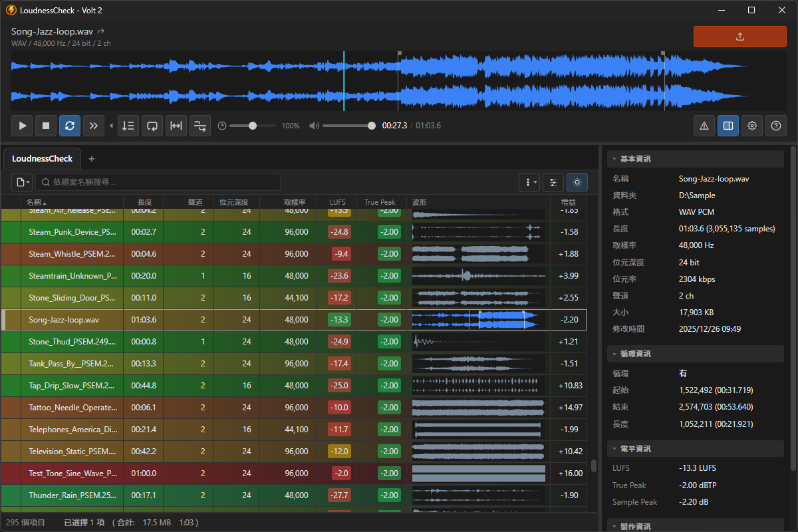Viewport: 798px width, 532px height.
Task: Open the three-dots options dropdown
Action: pos(529,182)
